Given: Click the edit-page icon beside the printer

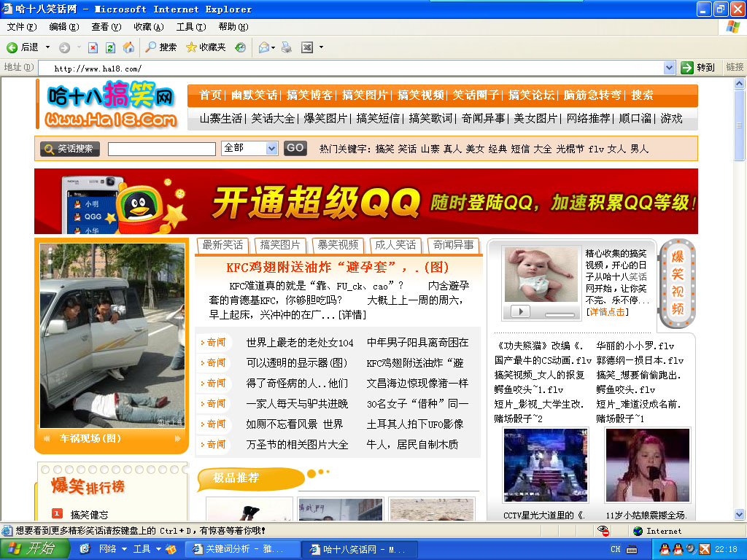Looking at the screenshot, I should click(307, 47).
